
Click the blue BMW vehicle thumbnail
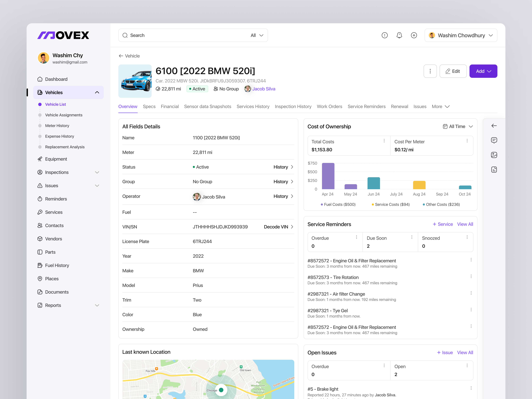(135, 81)
